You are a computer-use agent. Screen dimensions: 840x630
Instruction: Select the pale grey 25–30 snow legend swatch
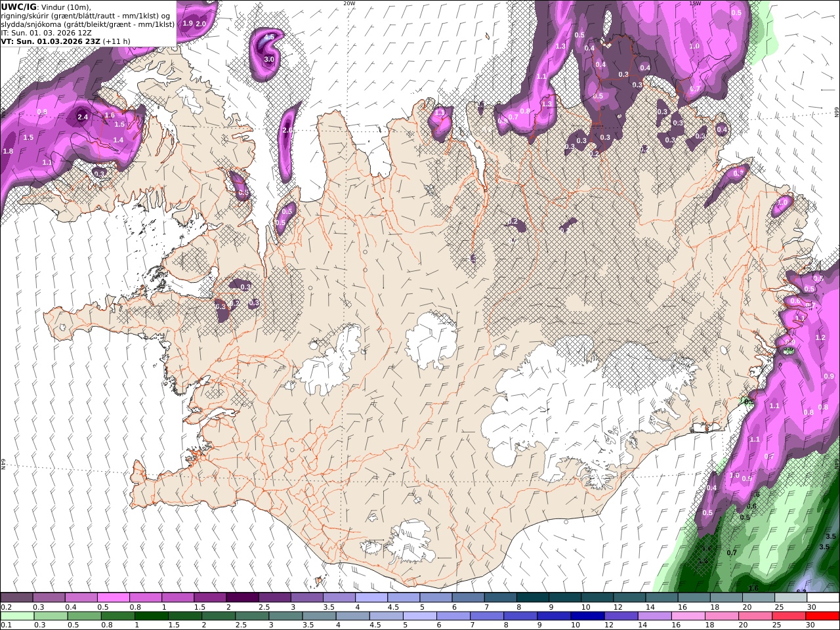tap(790, 598)
